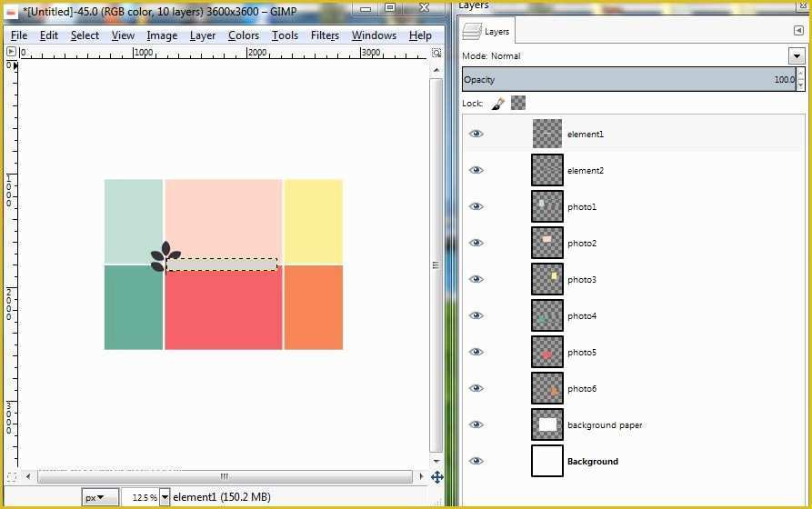Open the Layers tab configuration menu arrow

tap(798, 31)
